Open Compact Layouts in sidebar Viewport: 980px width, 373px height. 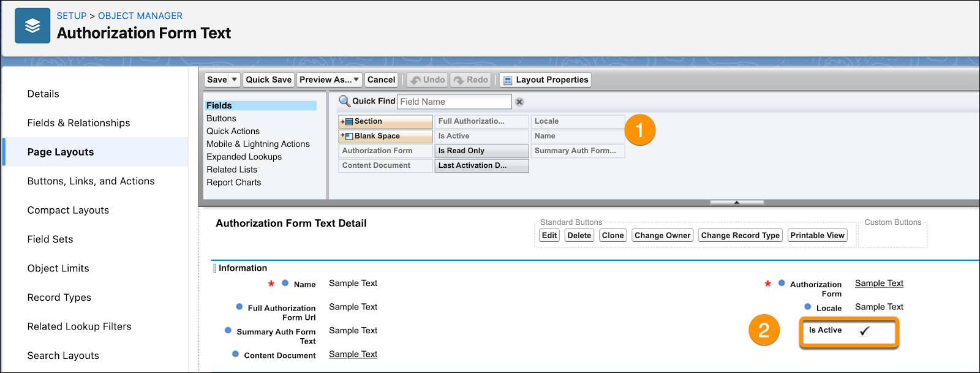(x=68, y=210)
